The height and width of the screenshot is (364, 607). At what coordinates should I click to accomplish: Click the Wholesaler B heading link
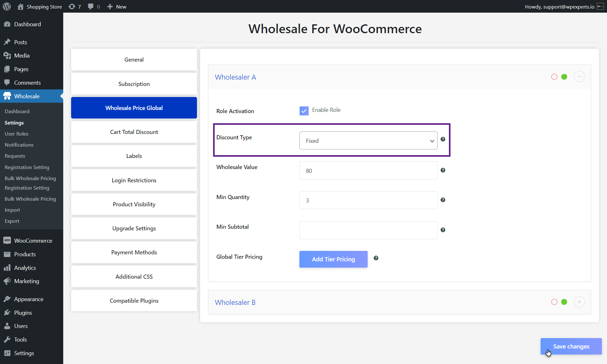(x=235, y=302)
